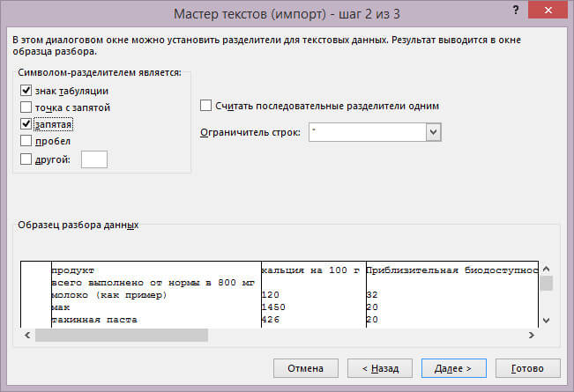Click the custom delimiter text box
574x392 pixels.
[x=93, y=159]
